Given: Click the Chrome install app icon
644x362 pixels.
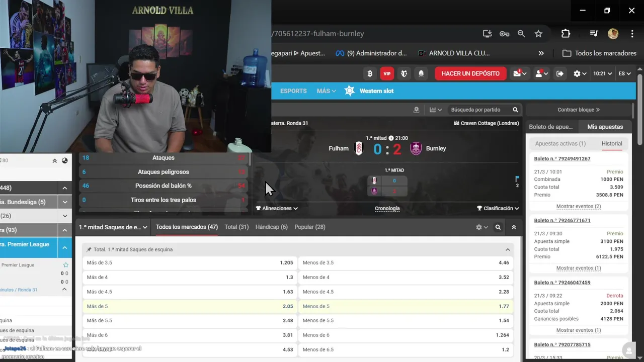Looking at the screenshot, I should 487,34.
